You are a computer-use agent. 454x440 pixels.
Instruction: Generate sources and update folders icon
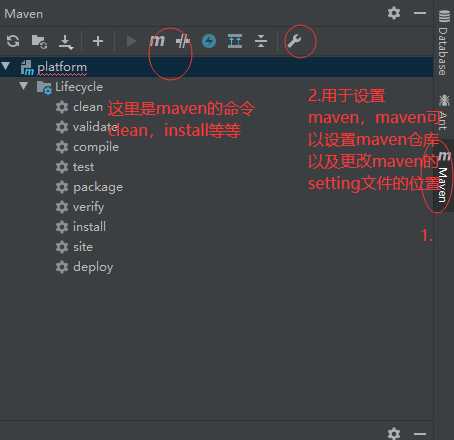(x=39, y=41)
